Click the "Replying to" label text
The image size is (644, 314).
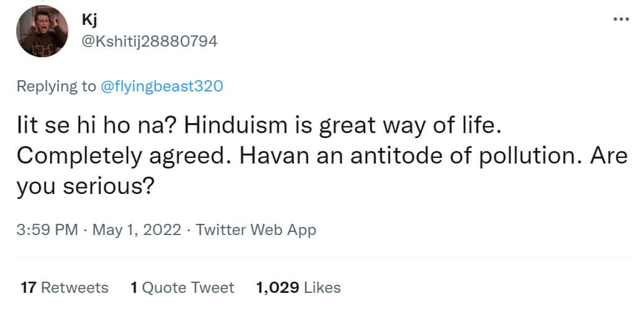coord(56,86)
